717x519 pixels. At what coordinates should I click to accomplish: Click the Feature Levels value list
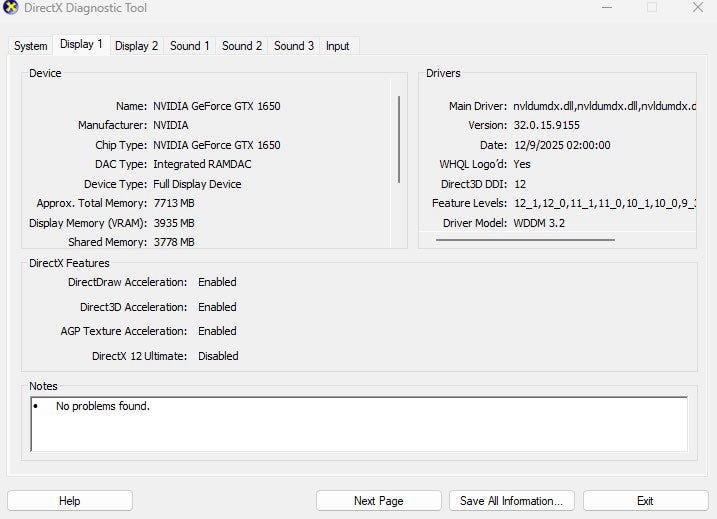click(605, 203)
